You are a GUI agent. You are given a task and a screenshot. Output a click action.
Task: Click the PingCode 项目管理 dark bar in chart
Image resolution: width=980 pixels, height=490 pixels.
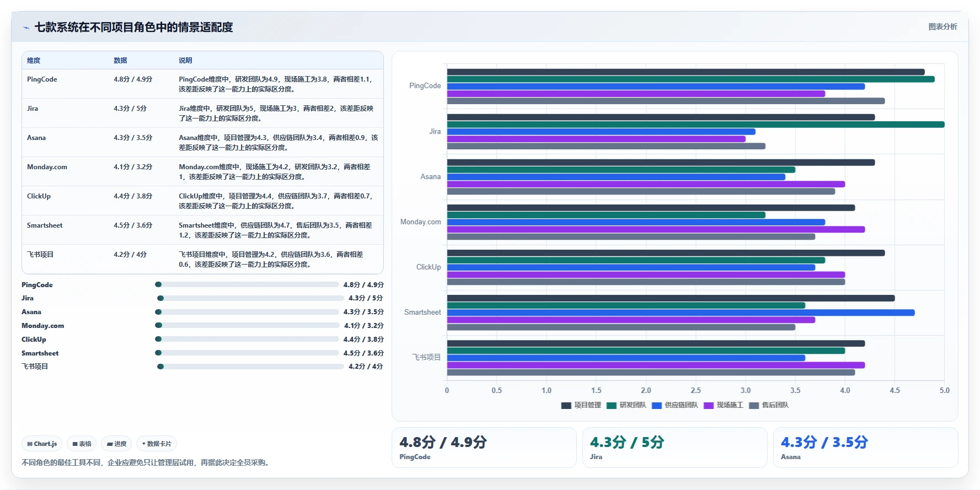coord(686,72)
